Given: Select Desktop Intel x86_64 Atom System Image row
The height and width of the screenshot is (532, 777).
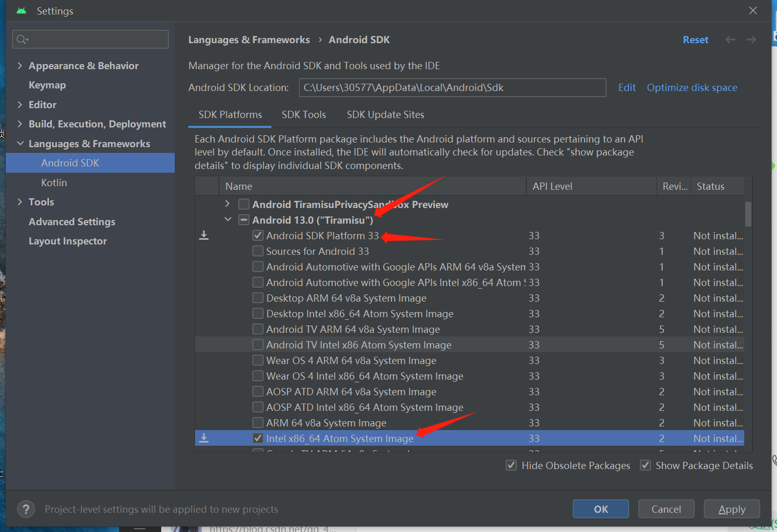Looking at the screenshot, I should pos(470,314).
